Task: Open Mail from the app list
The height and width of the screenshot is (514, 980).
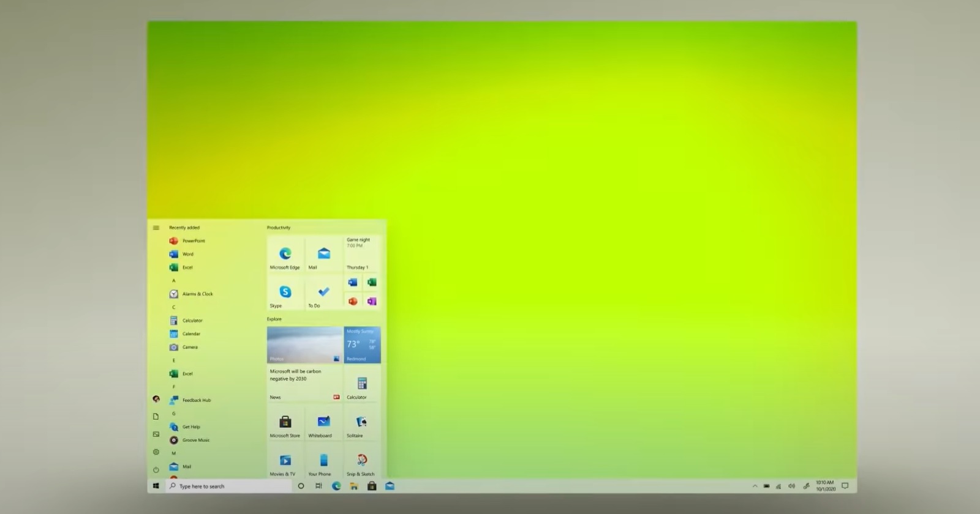Action: click(181, 466)
